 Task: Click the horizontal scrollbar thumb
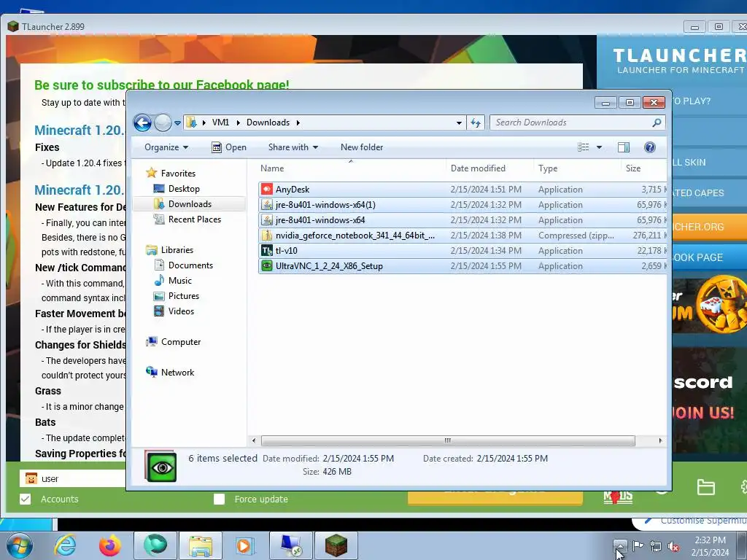pyautogui.click(x=448, y=440)
